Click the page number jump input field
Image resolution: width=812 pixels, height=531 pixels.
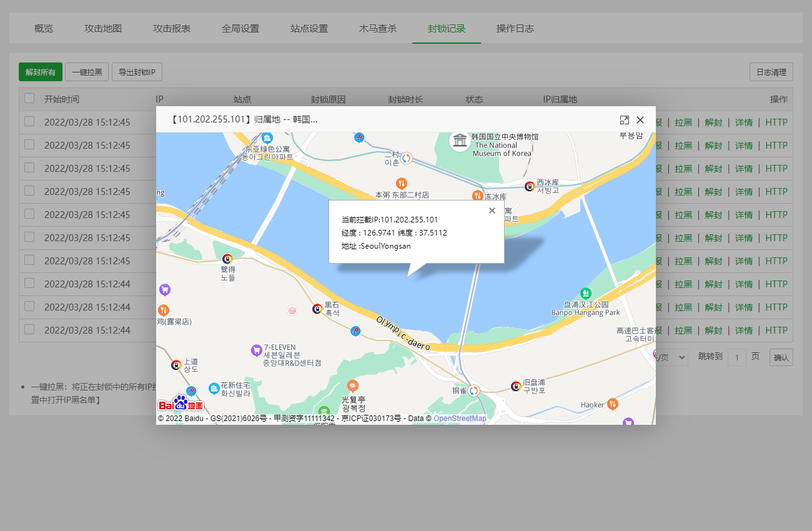click(737, 357)
